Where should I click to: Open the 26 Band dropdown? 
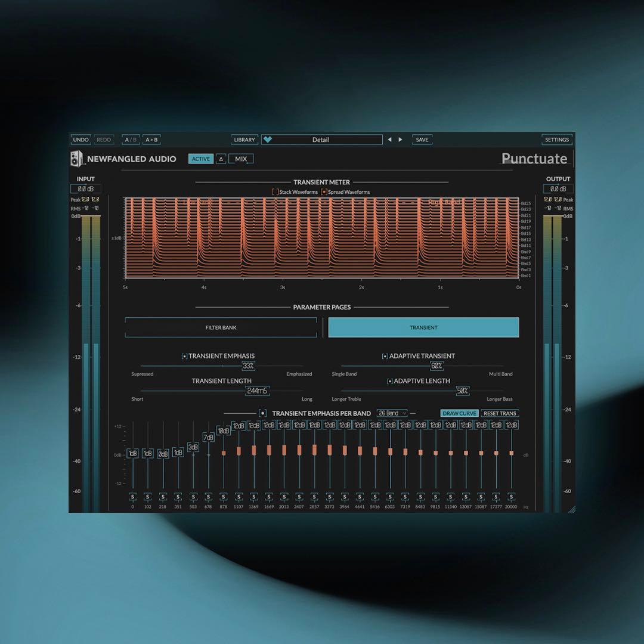pos(393,413)
